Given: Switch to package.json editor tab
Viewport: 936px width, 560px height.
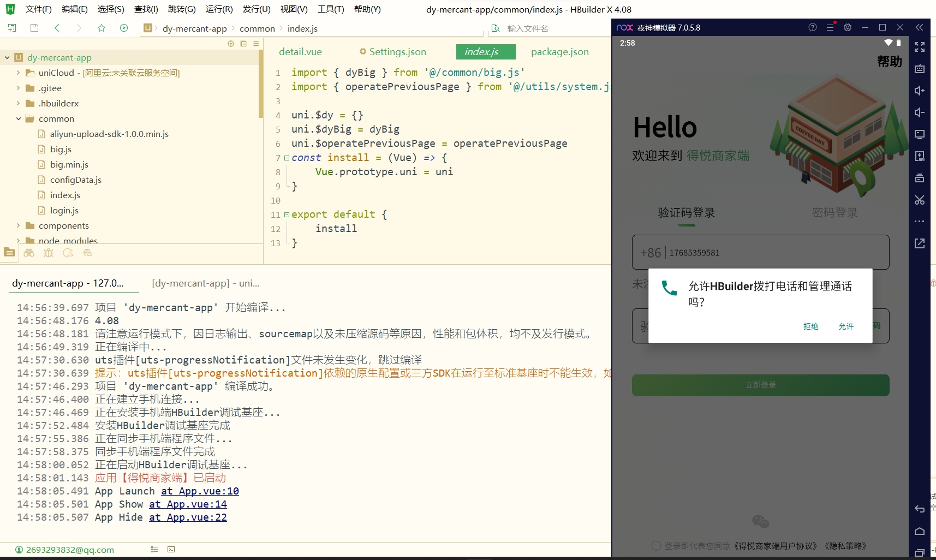Looking at the screenshot, I should point(560,52).
